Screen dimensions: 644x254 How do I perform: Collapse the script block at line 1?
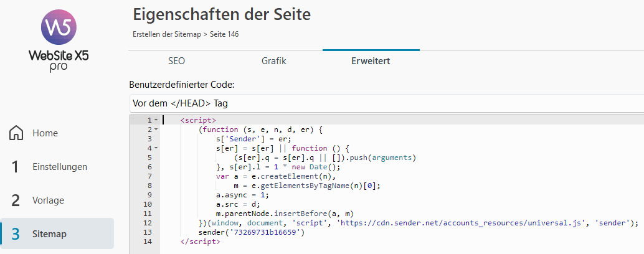click(x=156, y=120)
